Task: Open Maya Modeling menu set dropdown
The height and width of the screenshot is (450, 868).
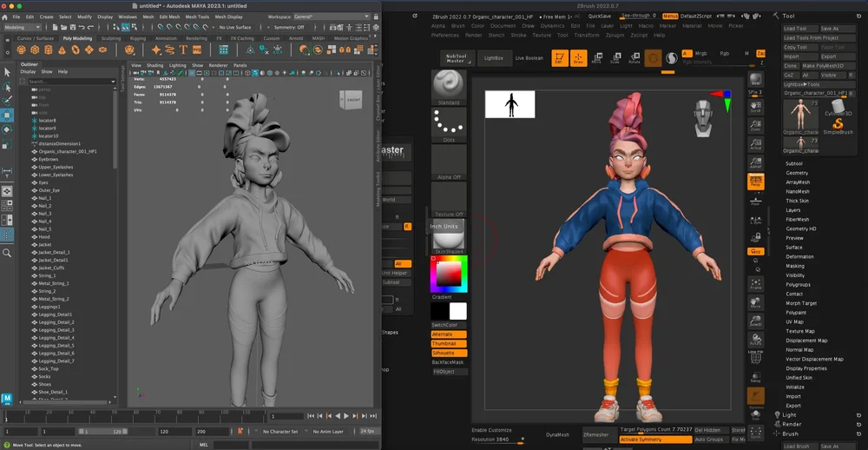Action: coord(23,27)
